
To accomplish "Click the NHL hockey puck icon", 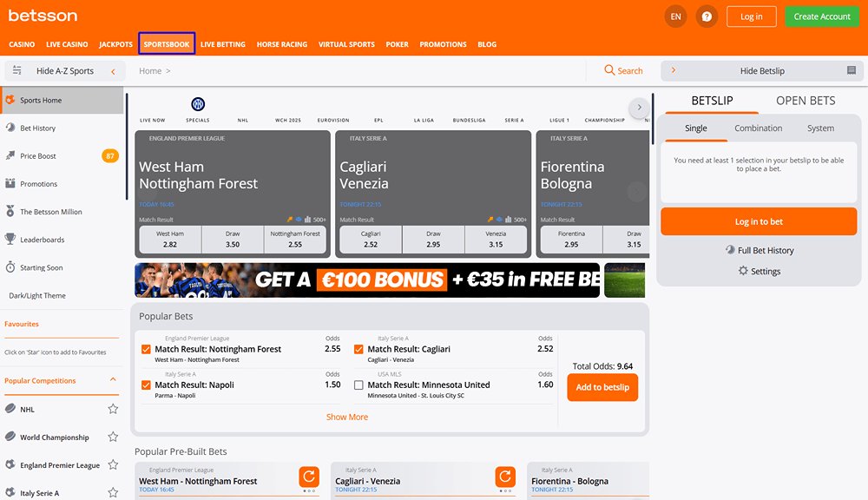I will tap(10, 409).
